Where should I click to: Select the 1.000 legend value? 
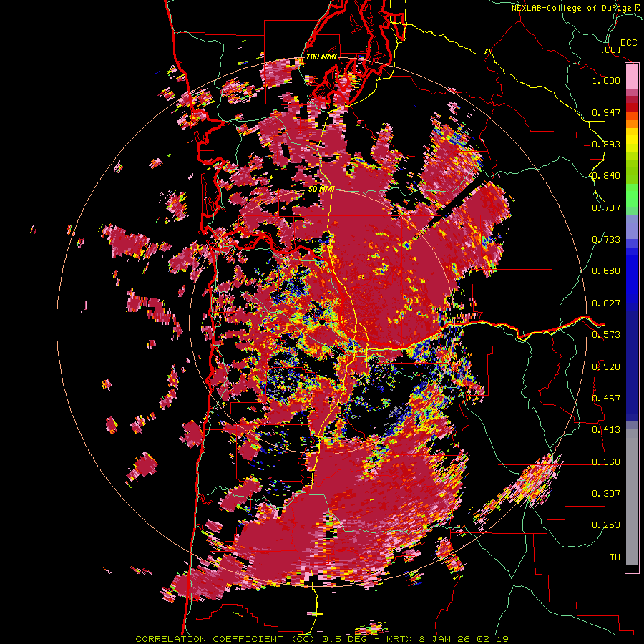606,80
